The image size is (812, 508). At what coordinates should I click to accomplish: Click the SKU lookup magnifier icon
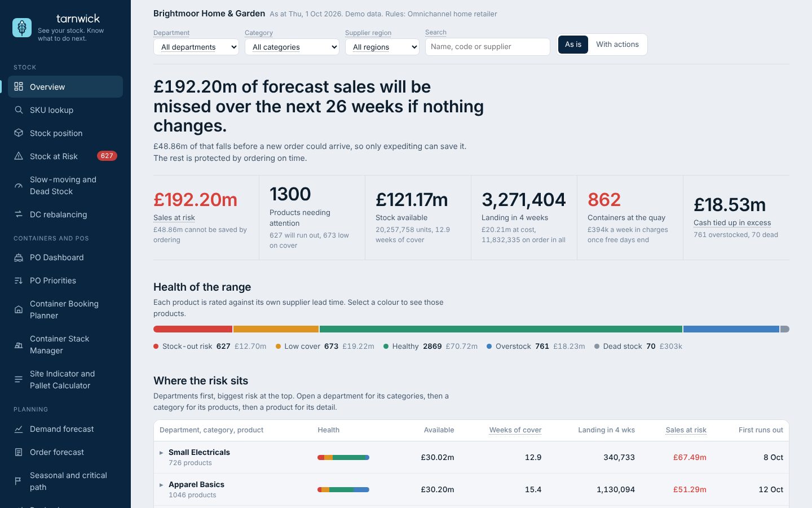[x=19, y=110]
